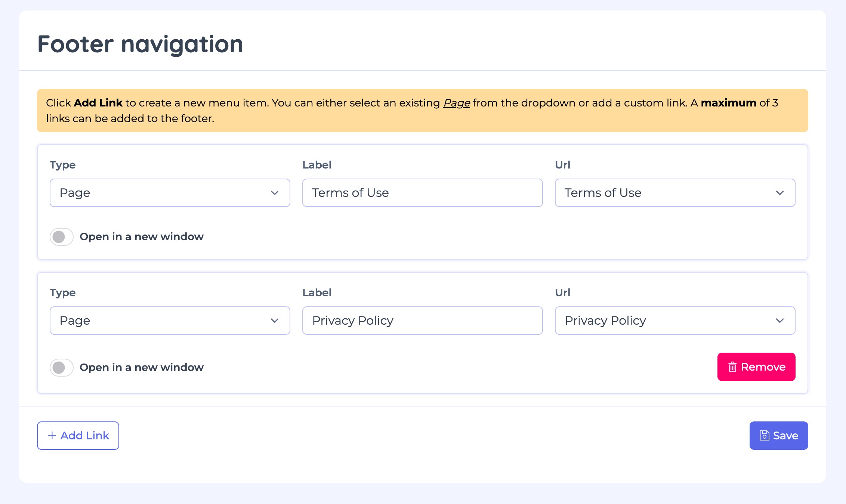846x504 pixels.
Task: Focus the Privacy Policy label field
Action: [422, 321]
